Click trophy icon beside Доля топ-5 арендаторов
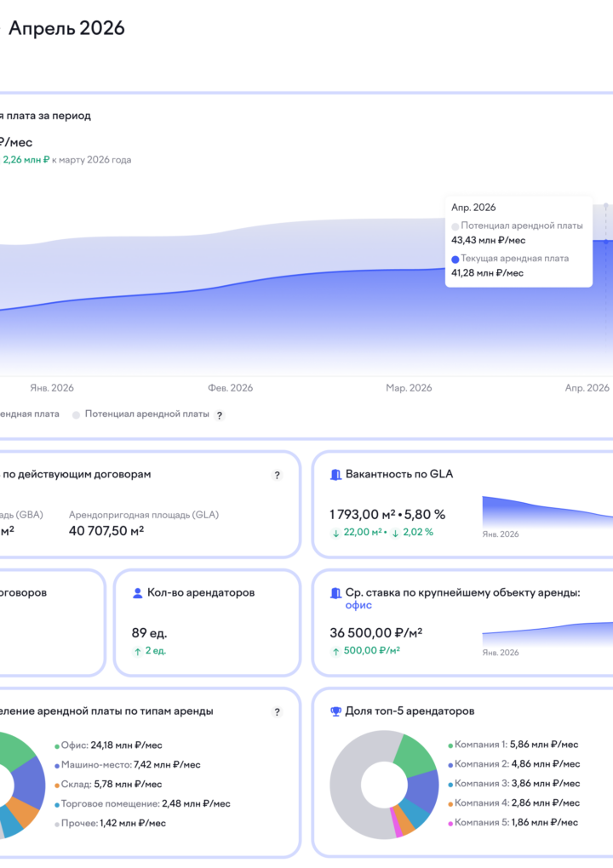Viewport: 613px width, 868px height. (x=335, y=711)
